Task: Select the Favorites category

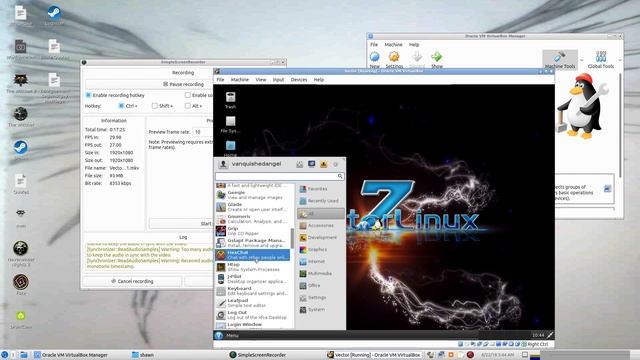Action: tap(321, 189)
